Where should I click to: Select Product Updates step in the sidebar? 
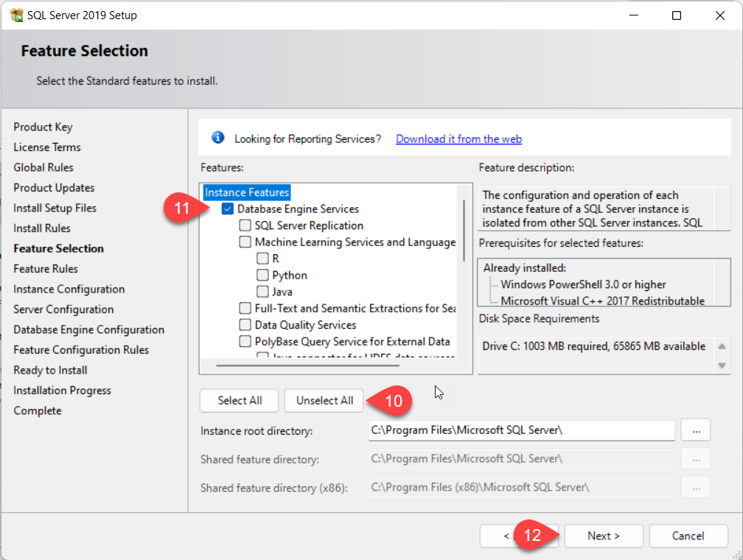[x=54, y=188]
